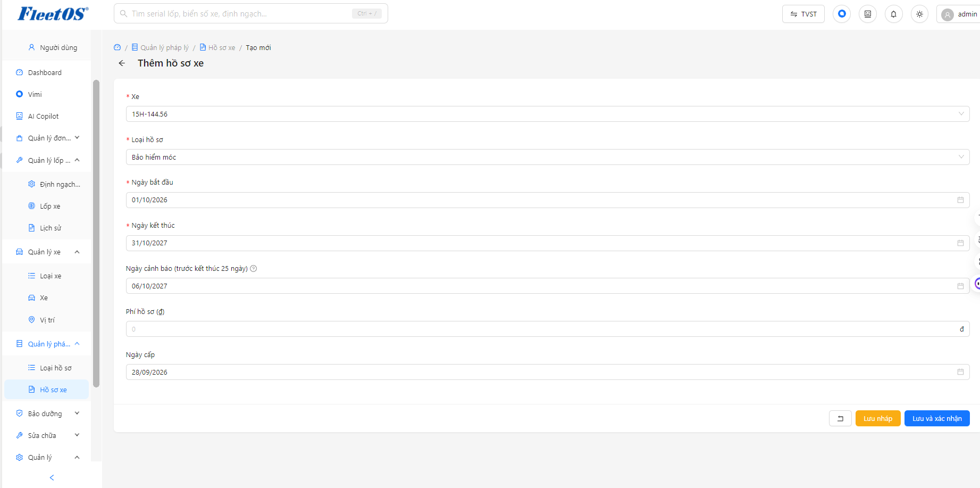
Task: Click the FleetOS logo
Action: click(53, 14)
